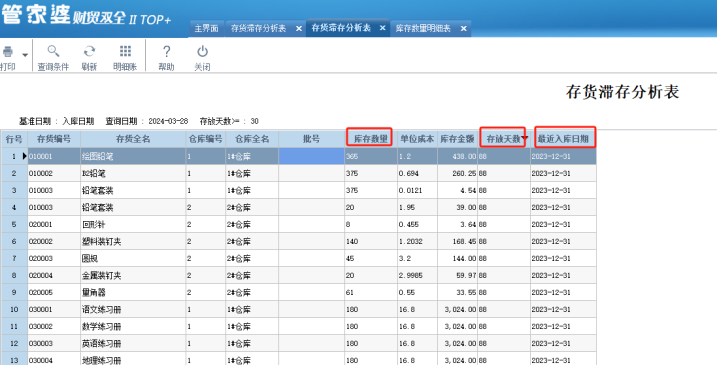Viewport: 718px width, 365px height.
Task: Click unit cost 2.9985
Action: pyautogui.click(x=417, y=276)
